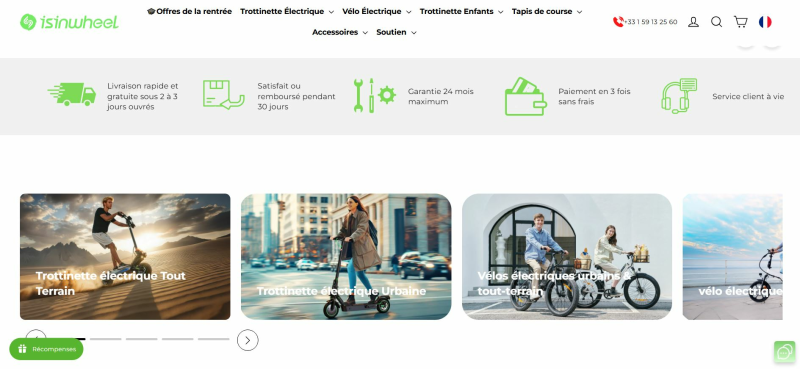Click the customer service headset icon

coord(679,95)
